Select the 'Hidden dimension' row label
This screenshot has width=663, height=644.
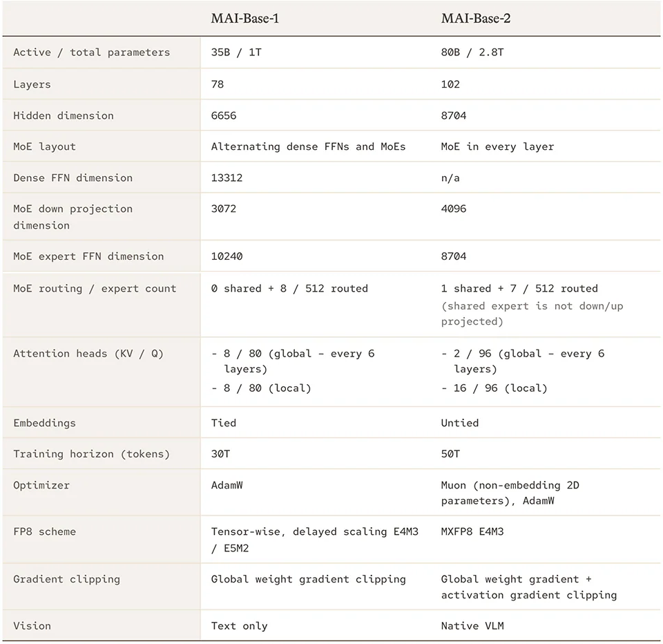point(64,116)
